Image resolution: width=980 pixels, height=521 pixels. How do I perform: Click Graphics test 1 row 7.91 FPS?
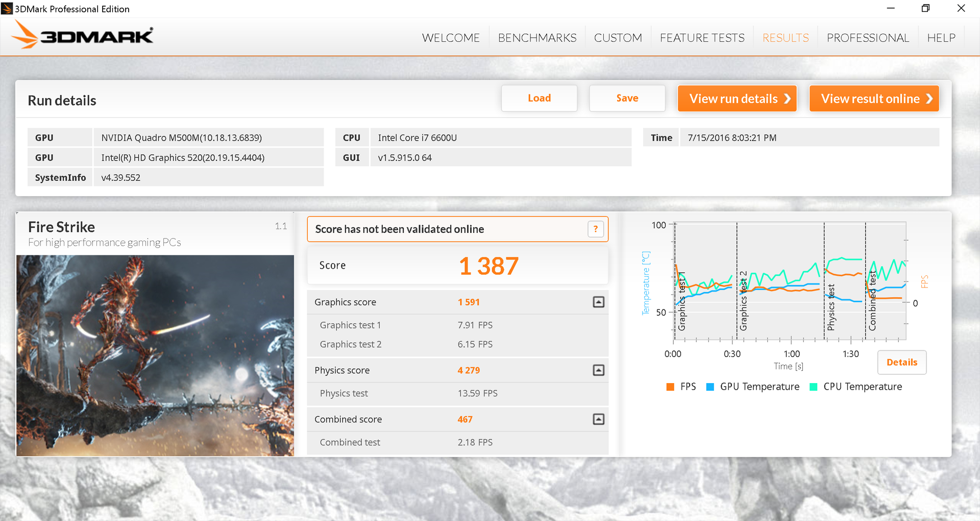457,325
